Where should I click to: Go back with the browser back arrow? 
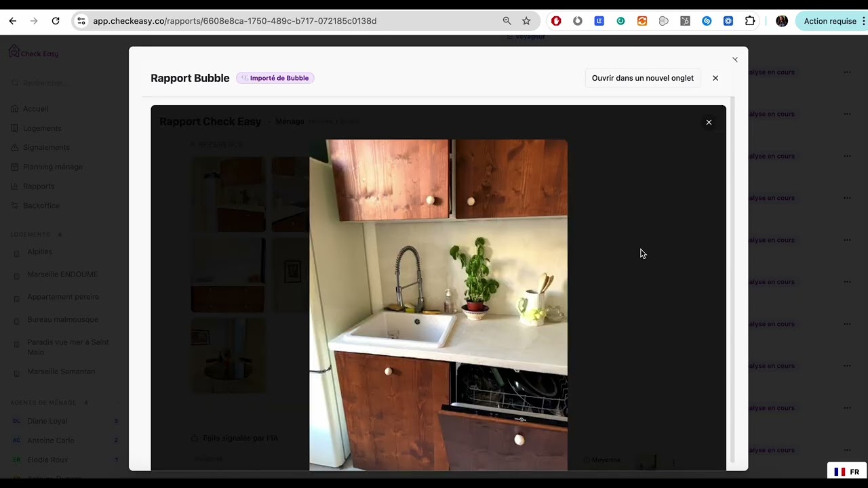coord(12,21)
